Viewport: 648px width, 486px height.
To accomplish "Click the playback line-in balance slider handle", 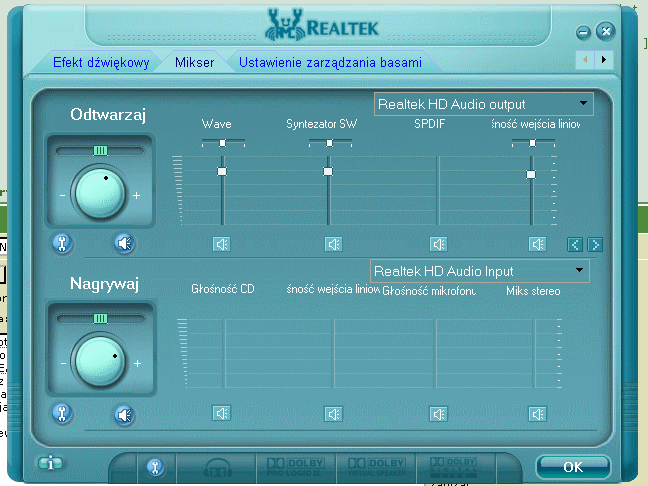I will [532, 143].
